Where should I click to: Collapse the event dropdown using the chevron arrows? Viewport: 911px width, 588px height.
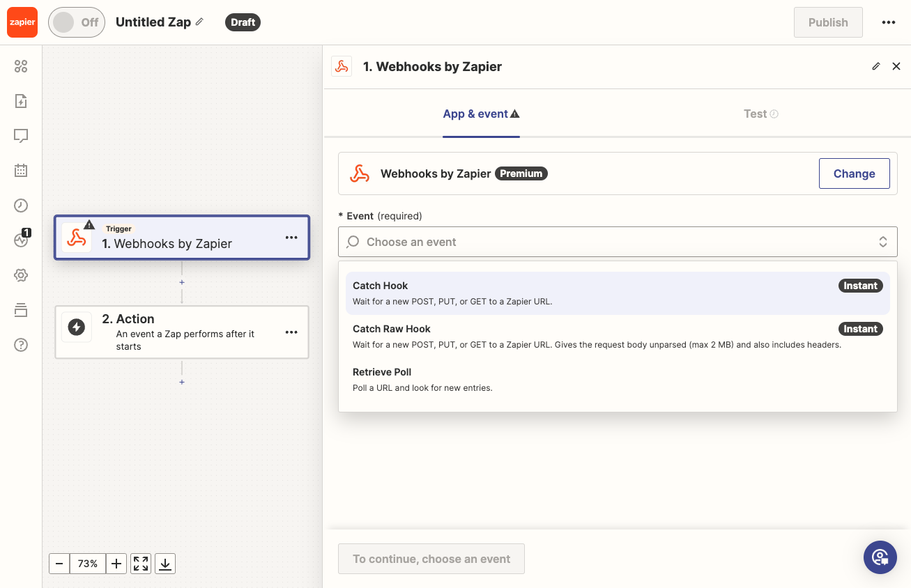click(882, 242)
